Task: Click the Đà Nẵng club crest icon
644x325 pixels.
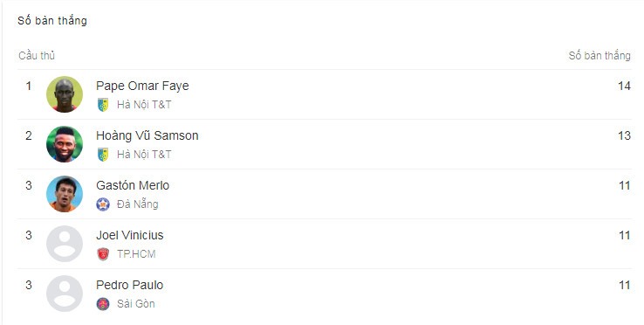Action: click(x=103, y=204)
